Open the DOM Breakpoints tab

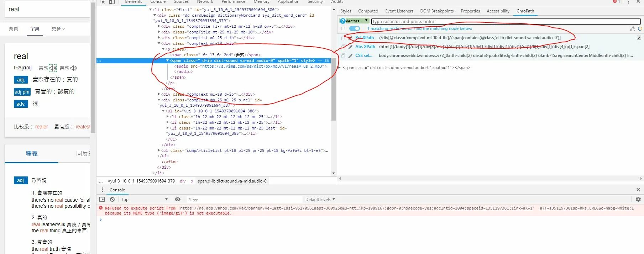pyautogui.click(x=437, y=11)
